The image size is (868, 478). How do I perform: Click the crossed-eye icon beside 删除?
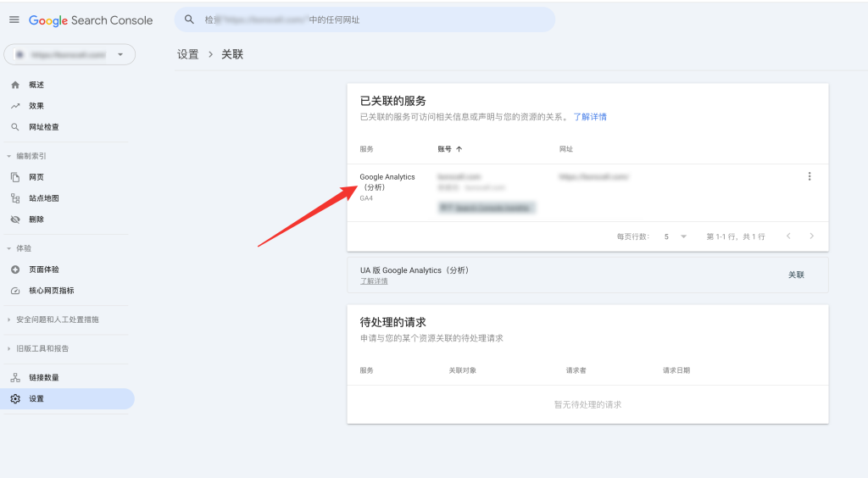click(x=15, y=219)
